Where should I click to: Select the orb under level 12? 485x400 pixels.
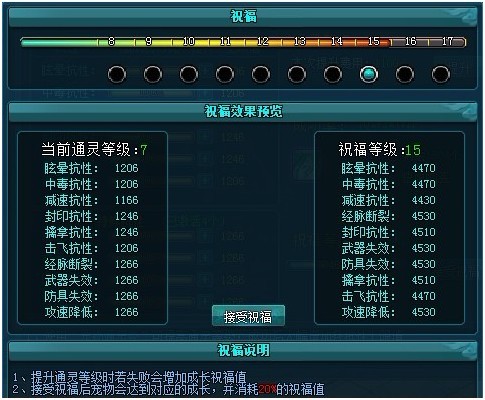261,74
